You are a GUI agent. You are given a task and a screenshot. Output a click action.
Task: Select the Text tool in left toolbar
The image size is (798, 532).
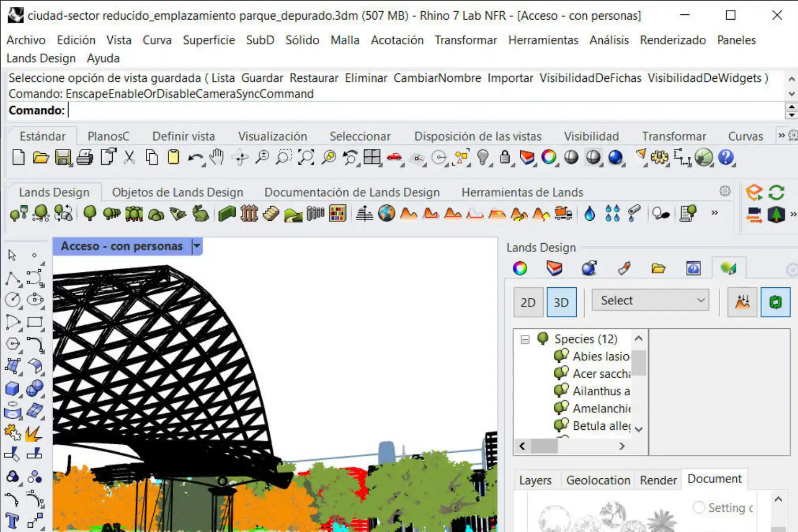pyautogui.click(x=12, y=520)
